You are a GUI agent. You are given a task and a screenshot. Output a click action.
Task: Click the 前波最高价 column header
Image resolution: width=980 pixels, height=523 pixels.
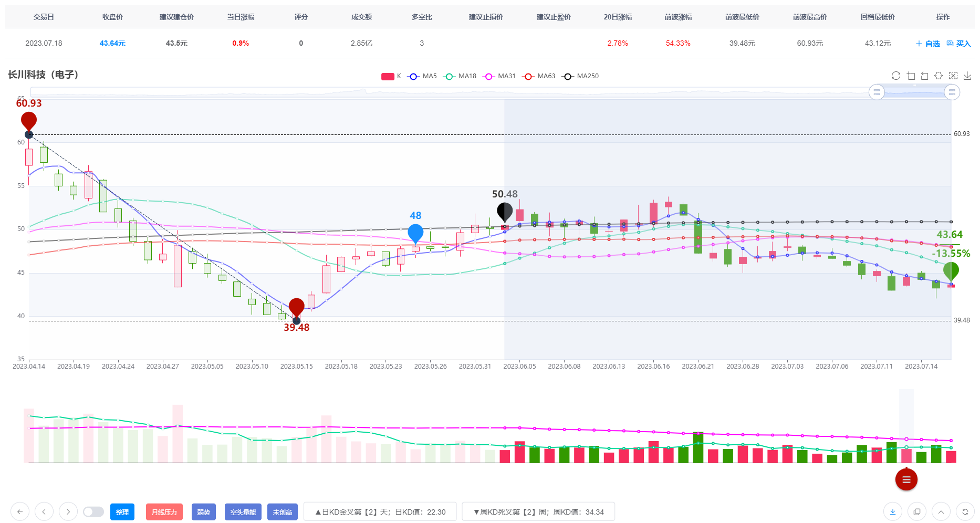click(x=810, y=17)
